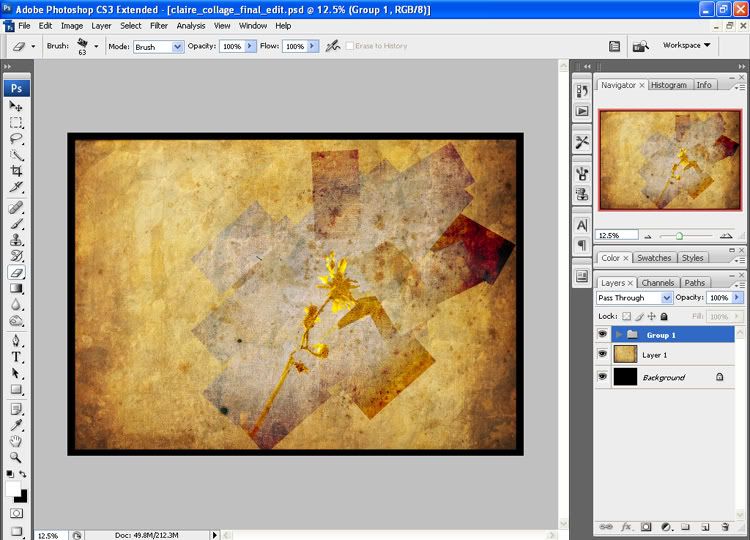Toggle lock transparent pixels
Viewport: 750px width, 540px height.
click(x=626, y=316)
